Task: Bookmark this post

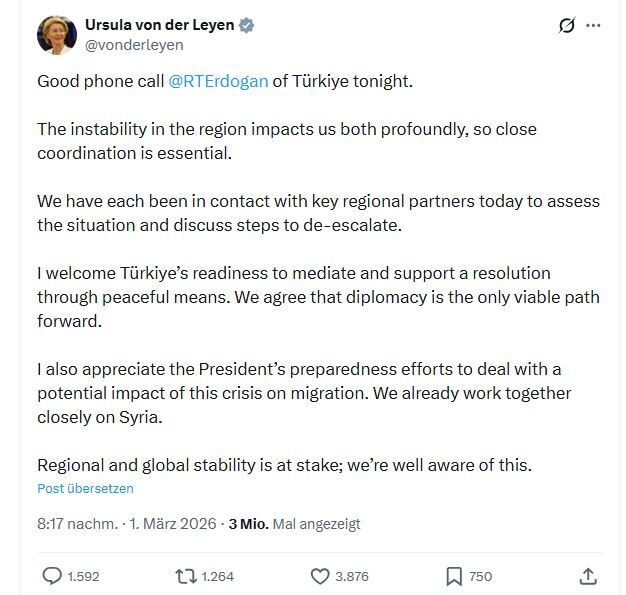Action: click(453, 576)
